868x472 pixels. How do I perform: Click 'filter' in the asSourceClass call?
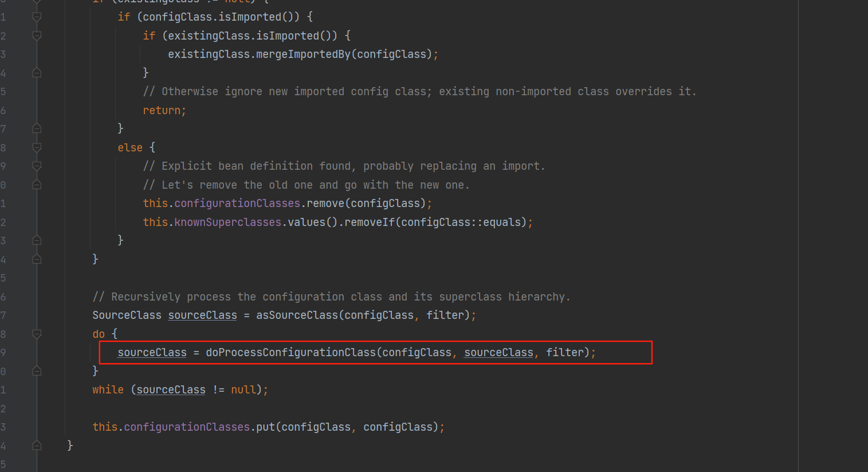[445, 315]
